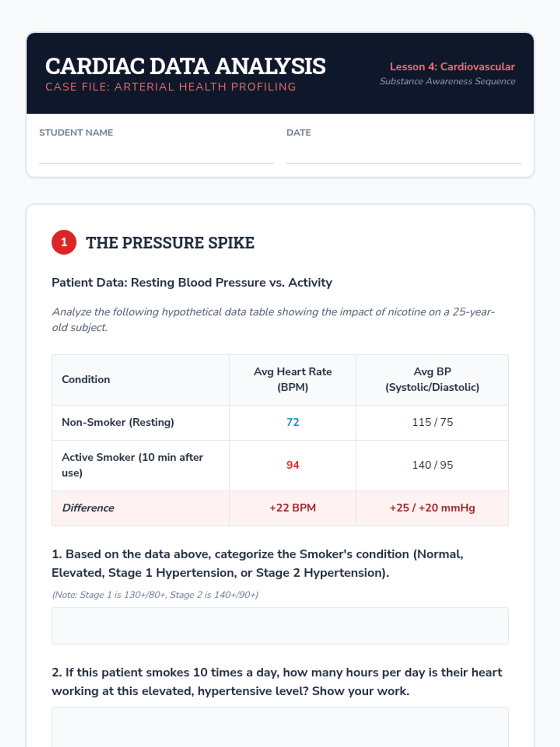Viewport: 560px width, 747px height.
Task: Click The Pressure Spike section heading
Action: [x=170, y=243]
